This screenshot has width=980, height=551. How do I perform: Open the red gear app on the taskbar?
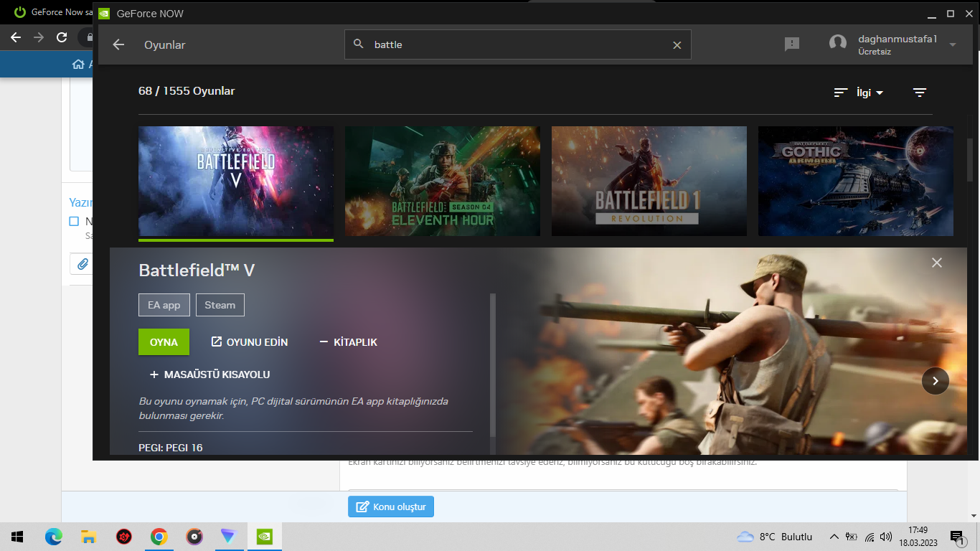pyautogui.click(x=124, y=536)
